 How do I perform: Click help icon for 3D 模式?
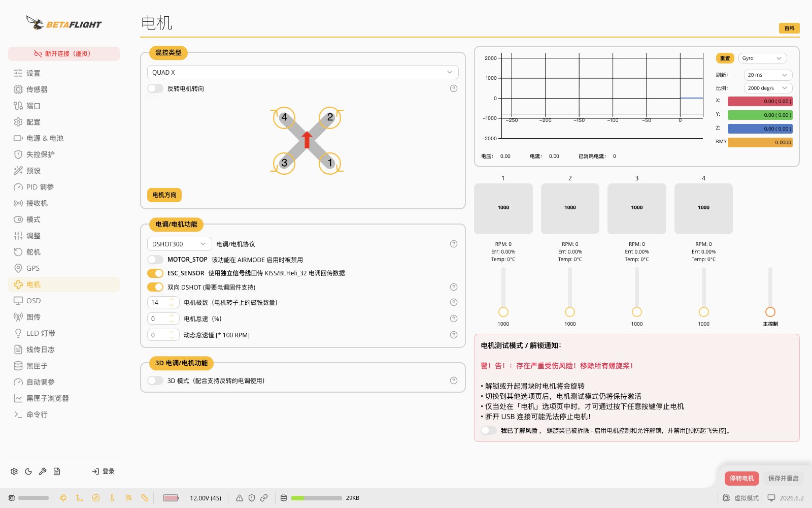pyautogui.click(x=454, y=380)
